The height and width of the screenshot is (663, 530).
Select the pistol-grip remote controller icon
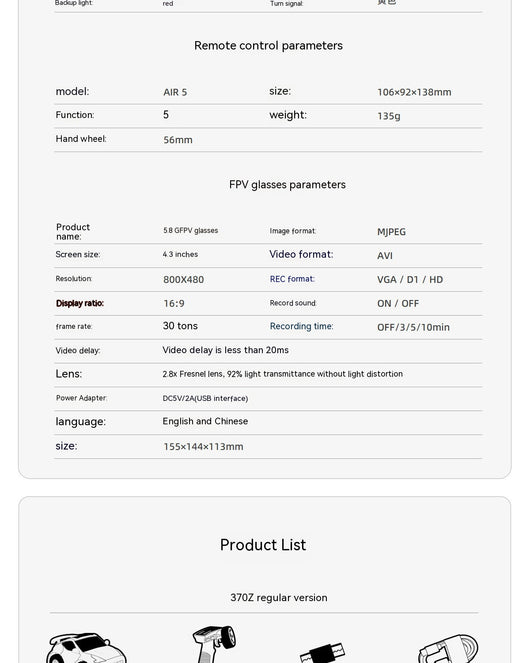pyautogui.click(x=214, y=644)
